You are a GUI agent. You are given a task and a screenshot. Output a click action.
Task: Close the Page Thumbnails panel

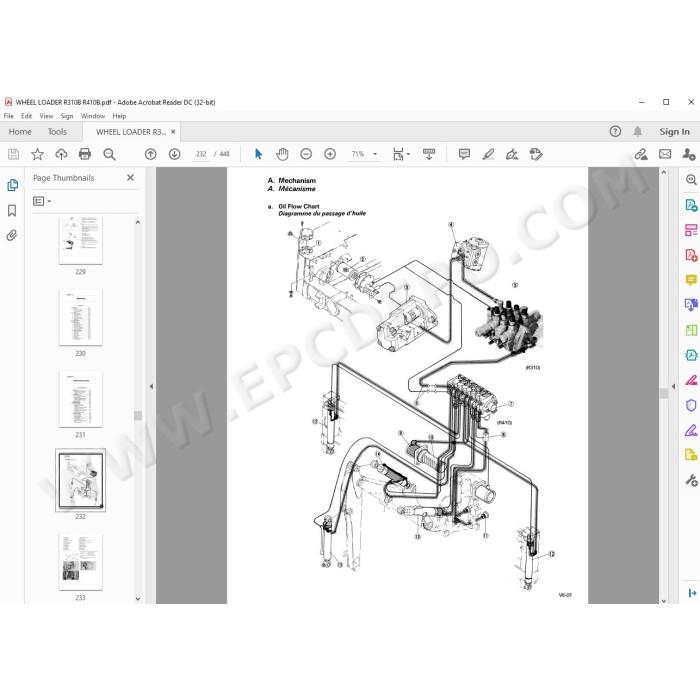tap(130, 178)
